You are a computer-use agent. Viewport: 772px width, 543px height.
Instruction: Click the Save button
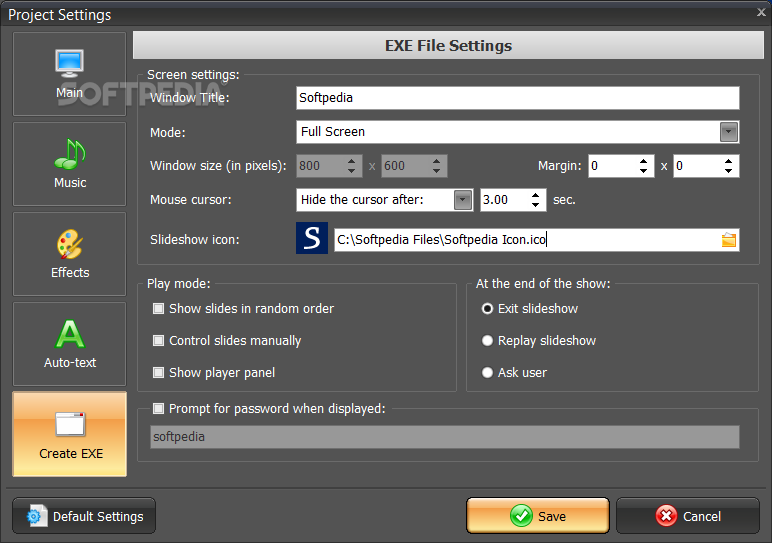click(x=538, y=516)
